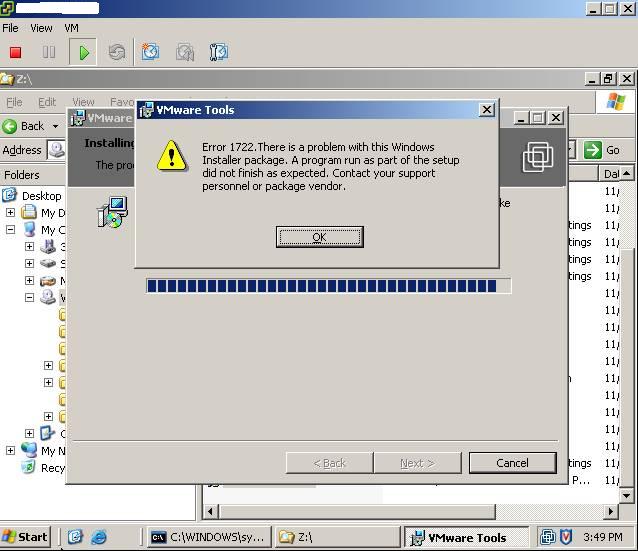Click VMware Tools tray icon
This screenshot has height=551, width=638.
(x=547, y=537)
